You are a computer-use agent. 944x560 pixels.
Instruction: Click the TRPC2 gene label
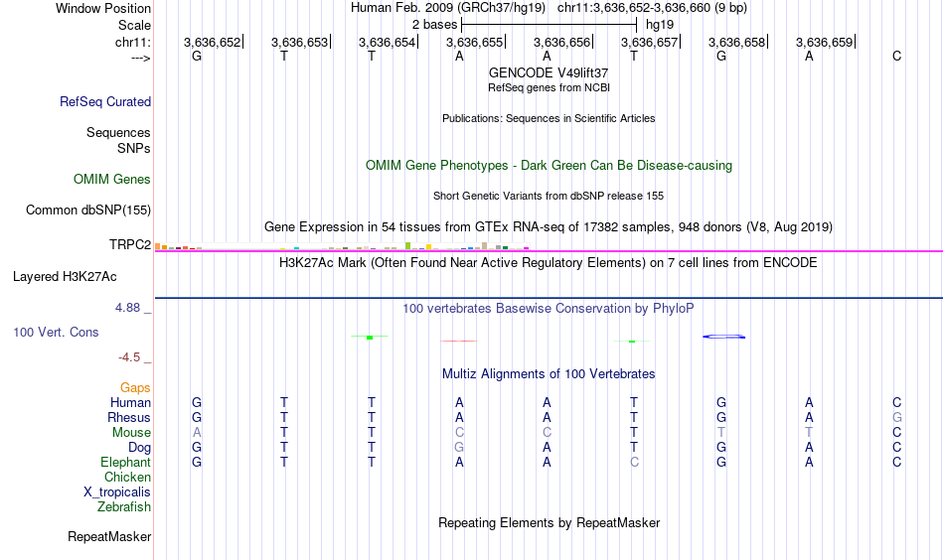point(130,245)
